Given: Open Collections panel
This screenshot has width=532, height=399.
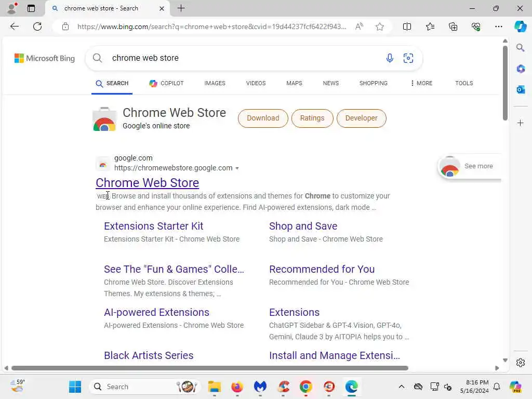Looking at the screenshot, I should point(453,26).
